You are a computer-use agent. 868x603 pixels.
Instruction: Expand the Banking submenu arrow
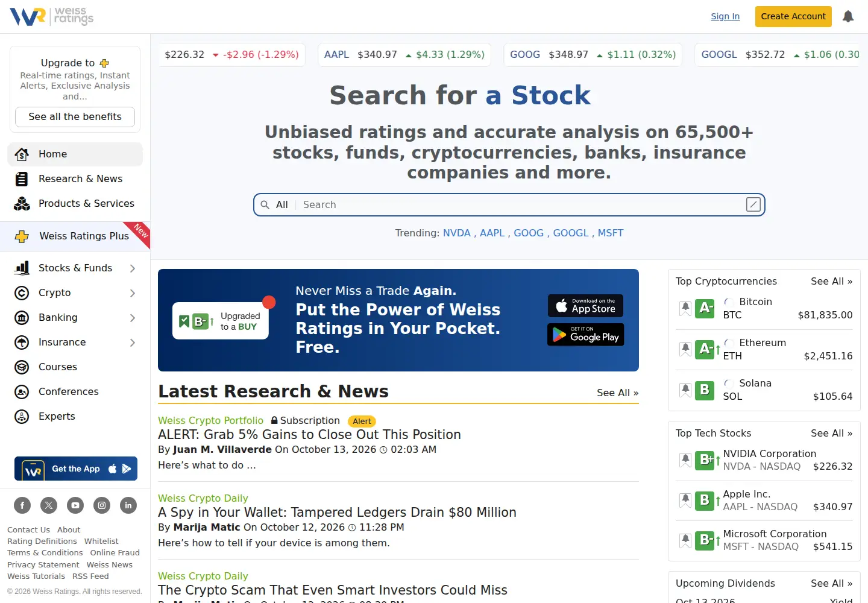tap(133, 318)
